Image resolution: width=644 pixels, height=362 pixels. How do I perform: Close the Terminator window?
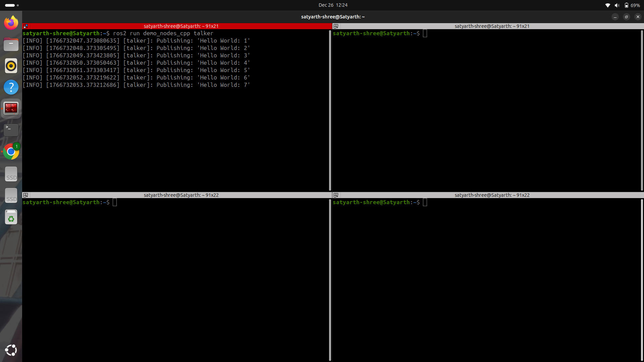(638, 17)
